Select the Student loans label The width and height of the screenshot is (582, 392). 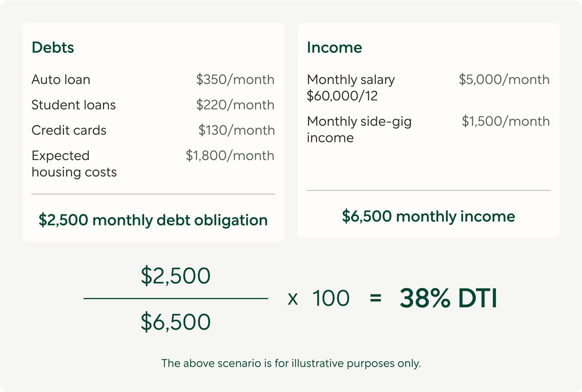coord(74,105)
